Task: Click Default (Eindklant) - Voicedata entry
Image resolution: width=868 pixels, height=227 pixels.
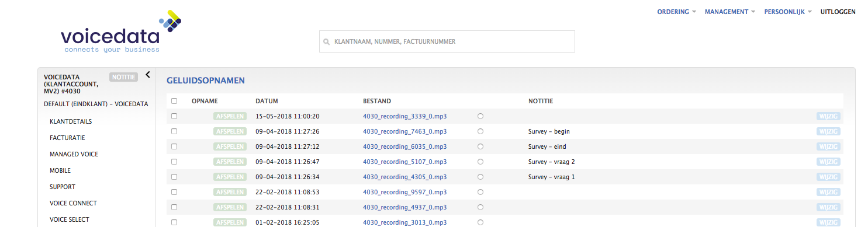Action: click(96, 104)
